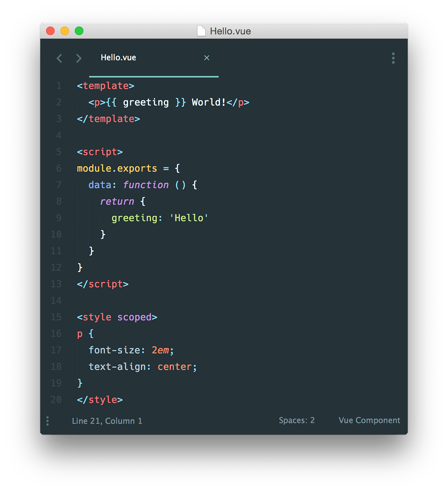
Task: Close the Hello.vue tab with the X
Action: point(207,58)
